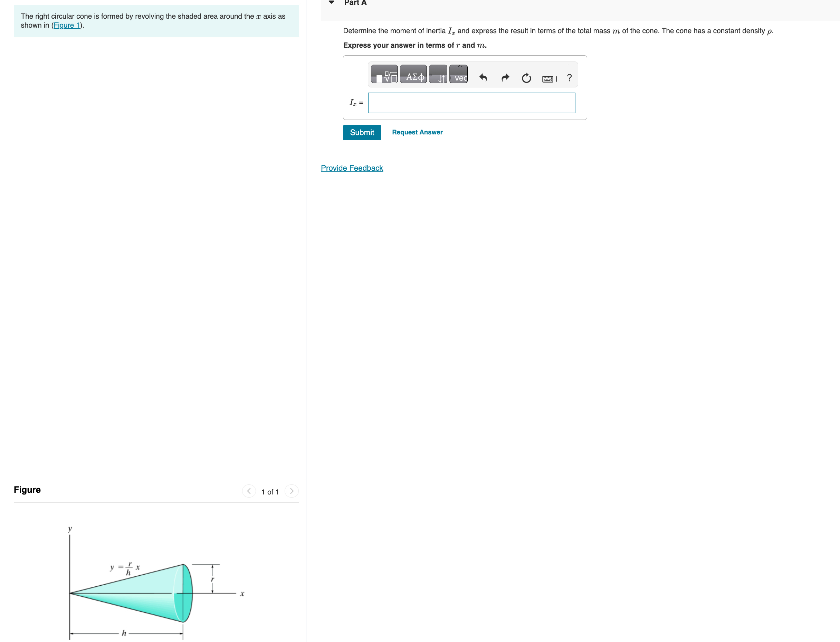The image size is (840, 642).
Task: Click the Part A header label
Action: [x=355, y=3]
